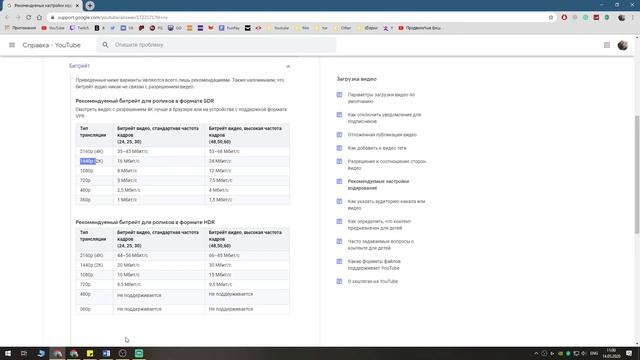
Task: Open 'Отложенная публикация видео' article
Action: pos(382,135)
